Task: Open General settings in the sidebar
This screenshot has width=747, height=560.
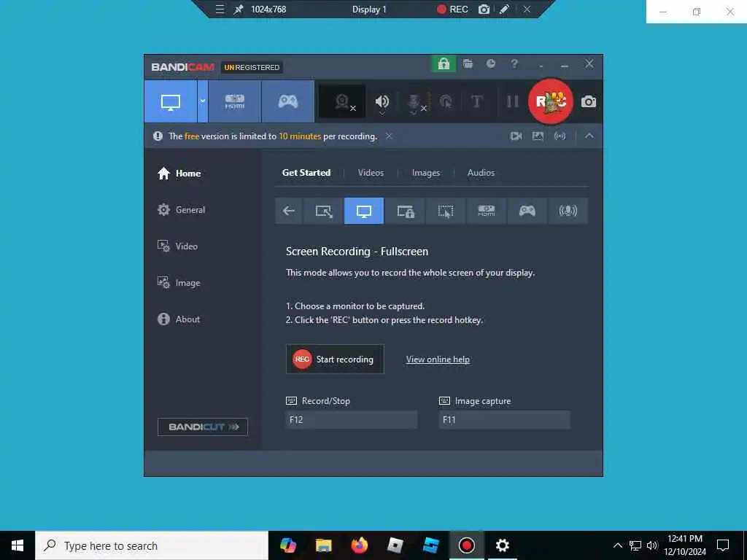Action: (181, 209)
